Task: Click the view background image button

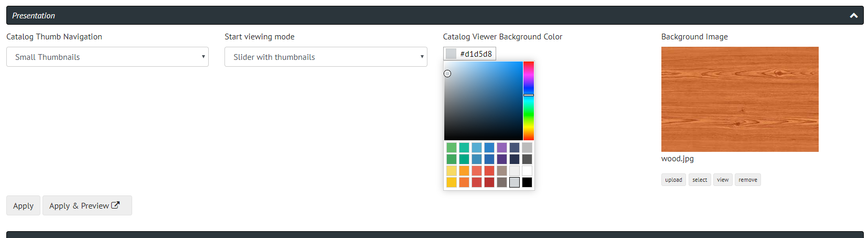Action: click(x=723, y=180)
